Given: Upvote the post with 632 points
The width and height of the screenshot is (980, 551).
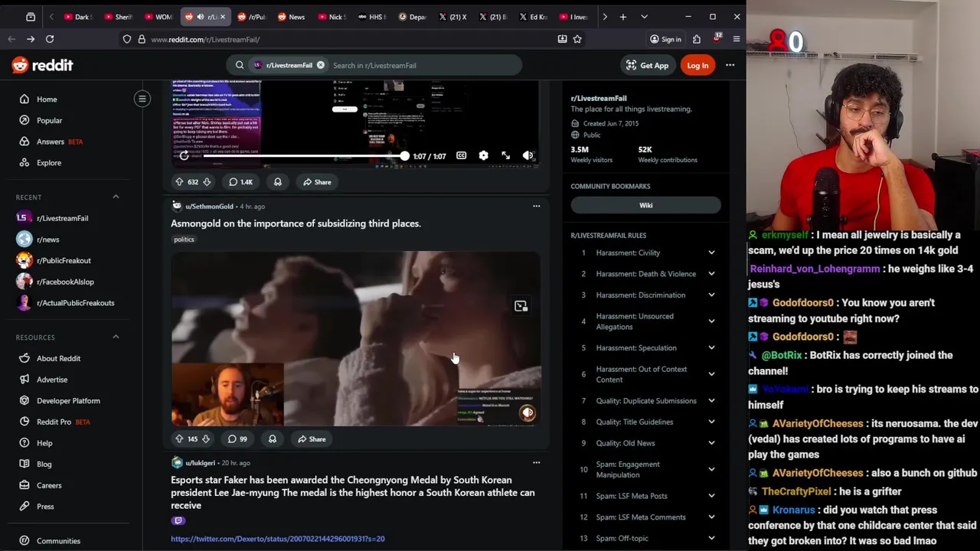Looking at the screenshot, I should 179,182.
